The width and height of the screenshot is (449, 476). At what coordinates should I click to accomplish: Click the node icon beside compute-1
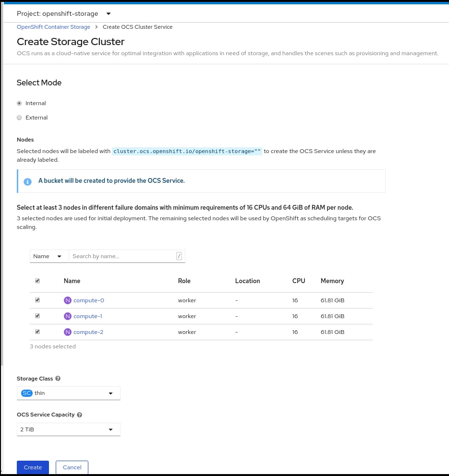click(x=67, y=316)
